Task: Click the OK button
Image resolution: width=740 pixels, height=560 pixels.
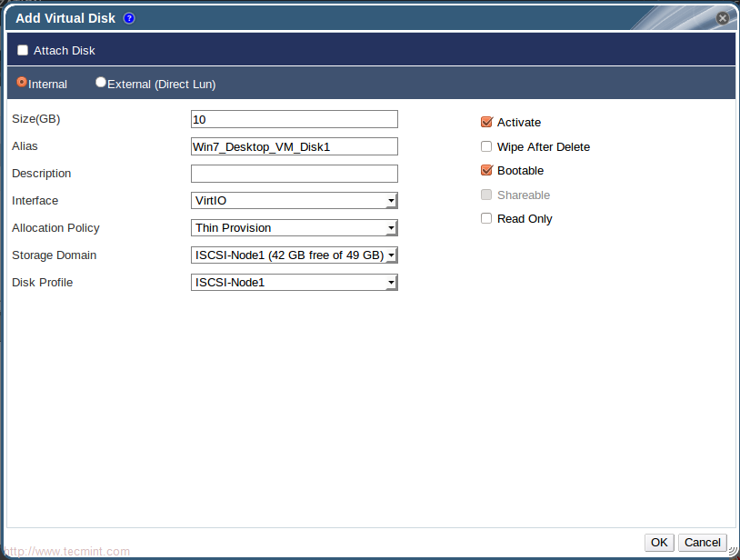Action: click(659, 543)
